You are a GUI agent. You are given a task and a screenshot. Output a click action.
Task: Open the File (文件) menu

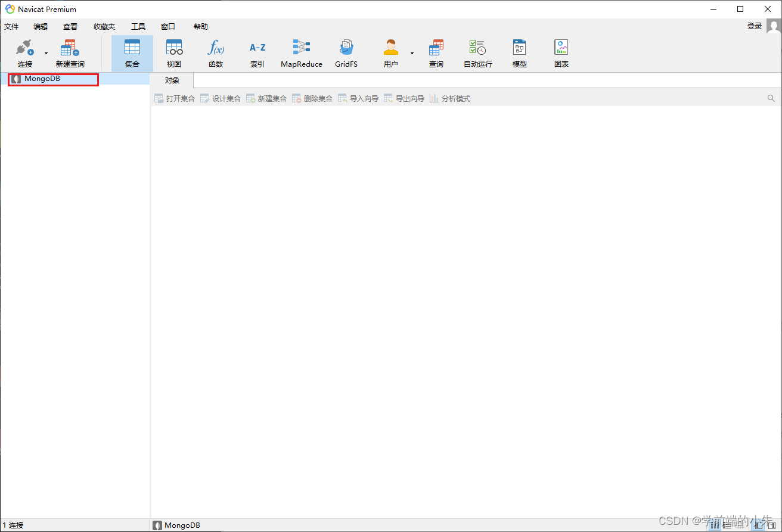pos(11,27)
